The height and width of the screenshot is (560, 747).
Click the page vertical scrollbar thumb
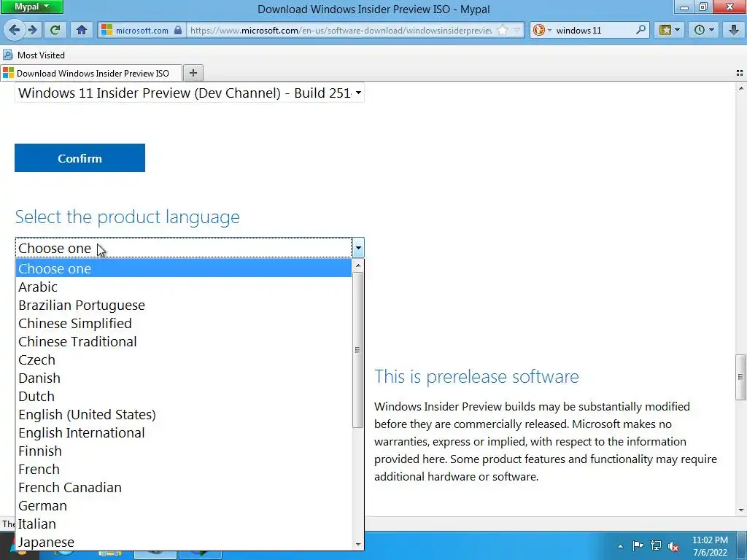tap(741, 377)
